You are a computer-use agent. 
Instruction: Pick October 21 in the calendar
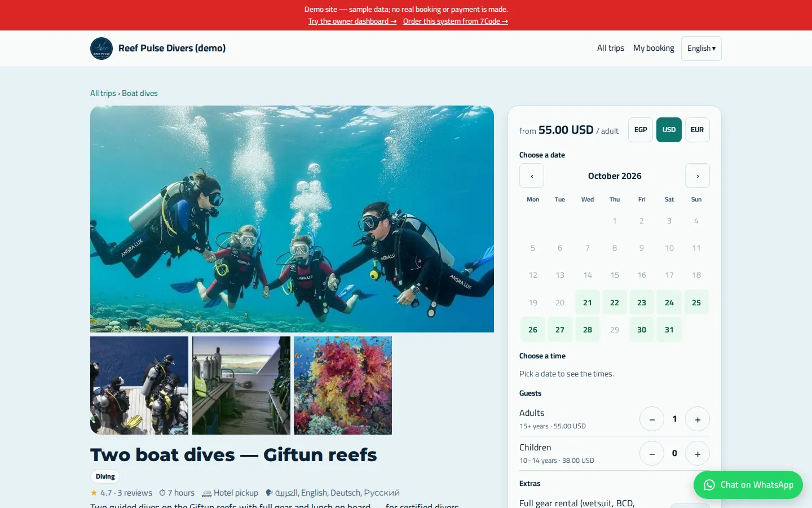(x=588, y=303)
